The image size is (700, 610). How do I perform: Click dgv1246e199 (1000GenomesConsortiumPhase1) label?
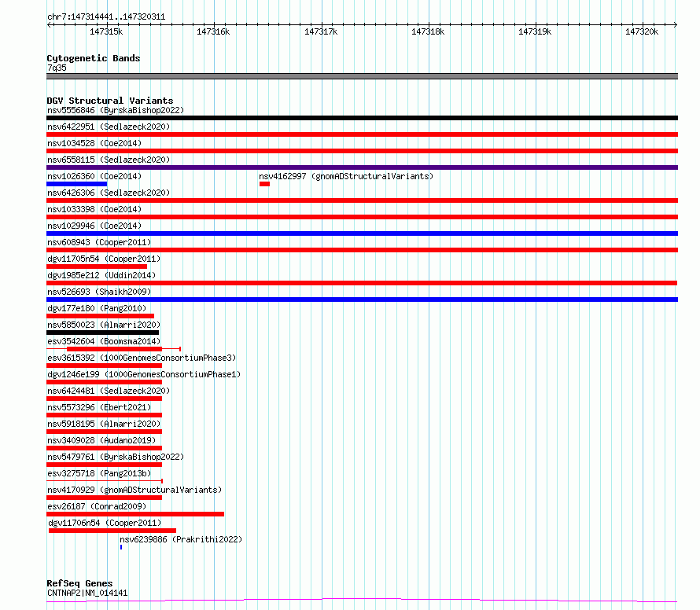point(144,374)
